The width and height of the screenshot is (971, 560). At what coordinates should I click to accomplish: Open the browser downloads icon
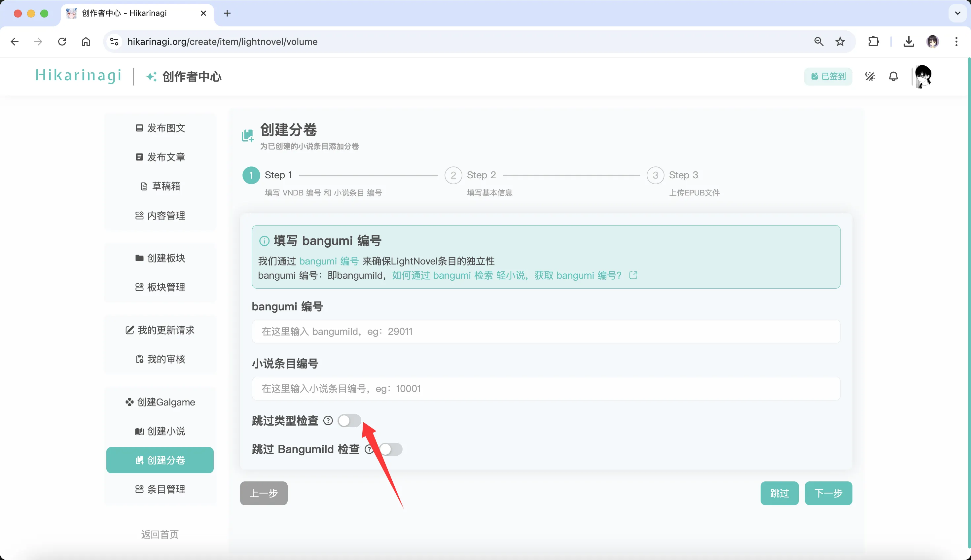[x=909, y=42]
